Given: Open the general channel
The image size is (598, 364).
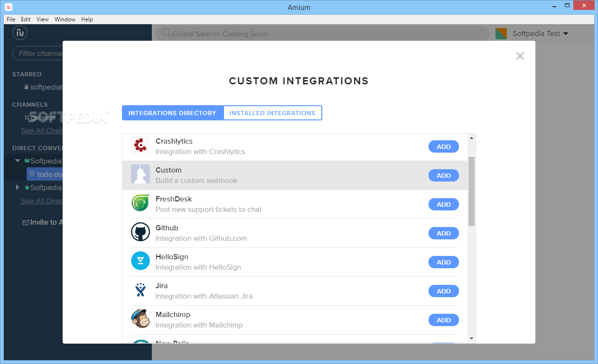Looking at the screenshot, I should tap(43, 118).
